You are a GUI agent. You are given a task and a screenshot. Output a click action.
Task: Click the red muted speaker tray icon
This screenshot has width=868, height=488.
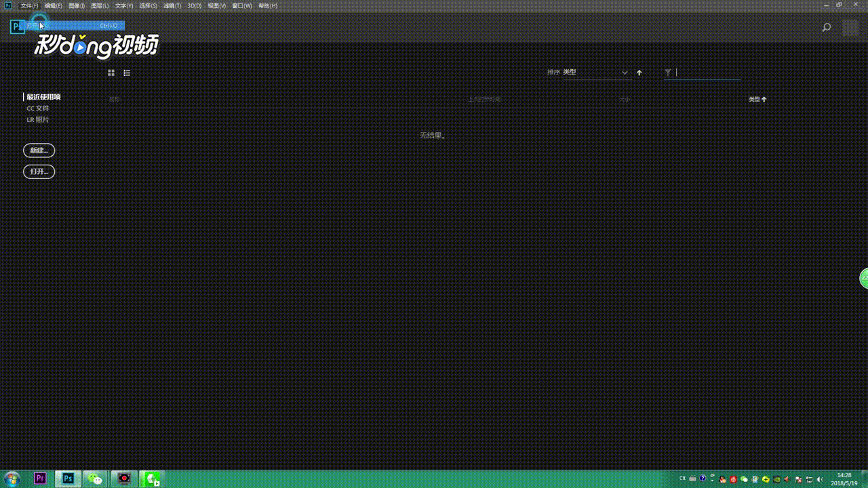tap(787, 479)
